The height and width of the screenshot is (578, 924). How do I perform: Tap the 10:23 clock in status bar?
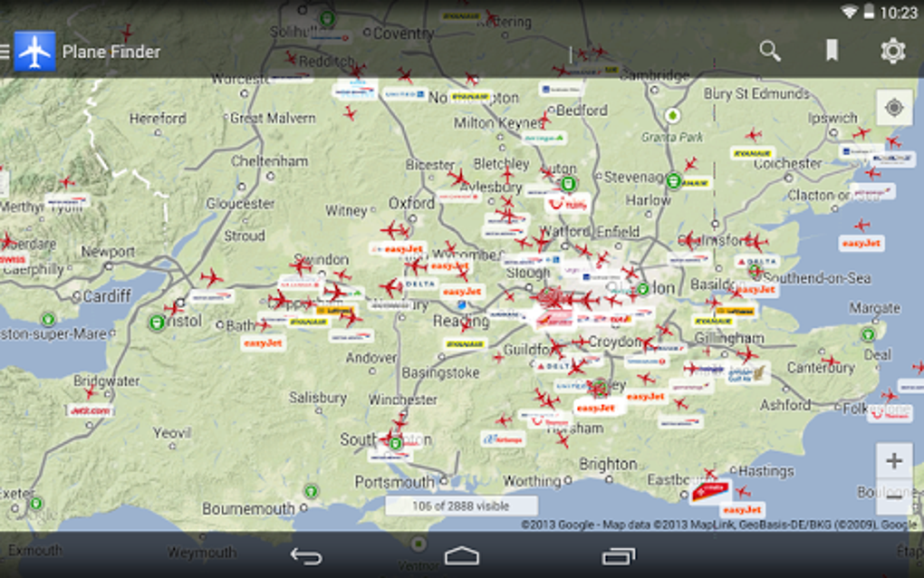pyautogui.click(x=898, y=13)
